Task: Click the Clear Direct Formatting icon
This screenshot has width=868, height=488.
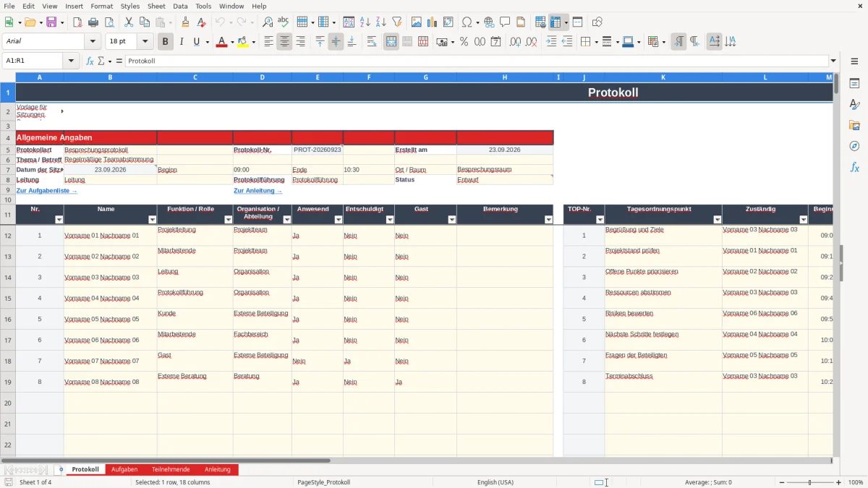Action: coord(202,22)
